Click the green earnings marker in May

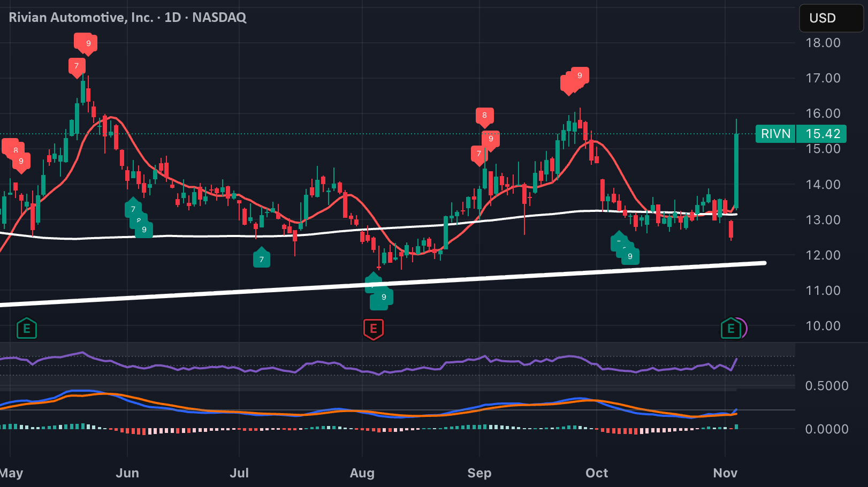[x=27, y=329]
